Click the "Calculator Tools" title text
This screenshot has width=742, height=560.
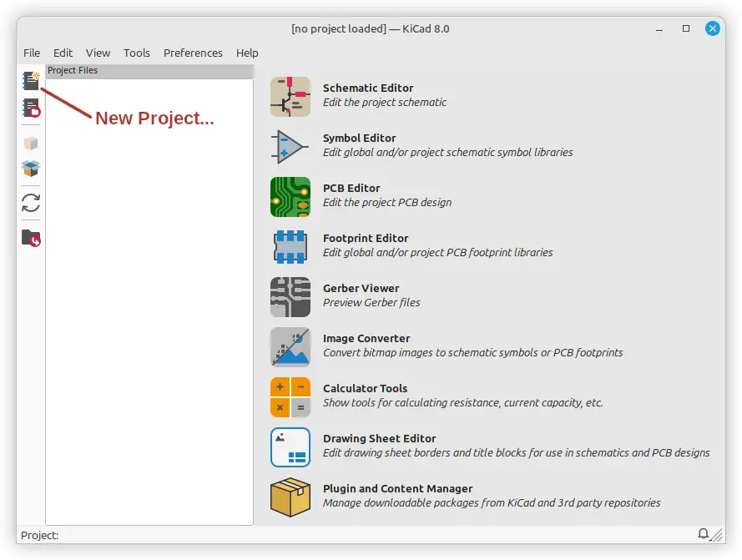(366, 389)
